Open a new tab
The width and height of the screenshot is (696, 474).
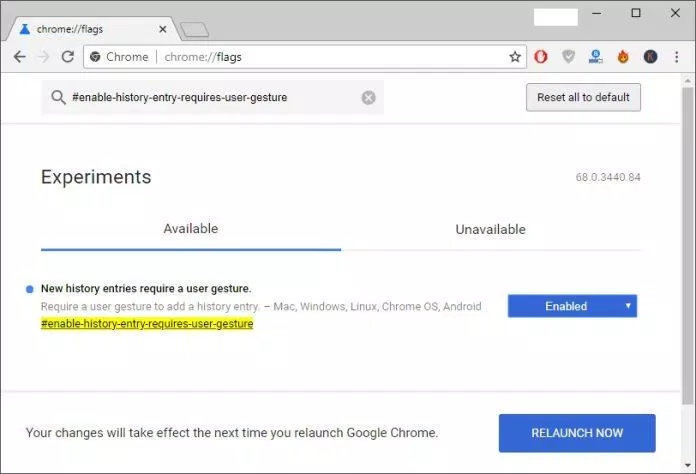click(x=195, y=30)
